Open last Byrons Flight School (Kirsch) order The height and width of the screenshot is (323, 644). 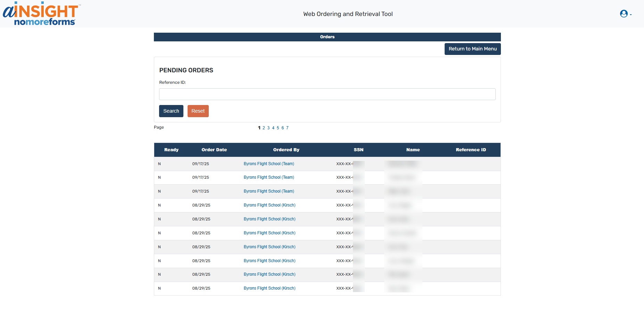[269, 288]
